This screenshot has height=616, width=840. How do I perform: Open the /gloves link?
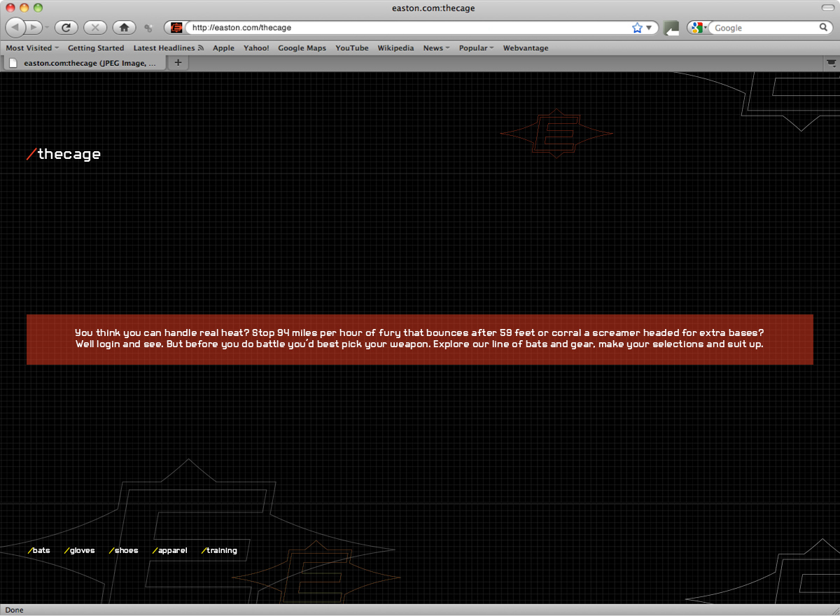click(80, 551)
